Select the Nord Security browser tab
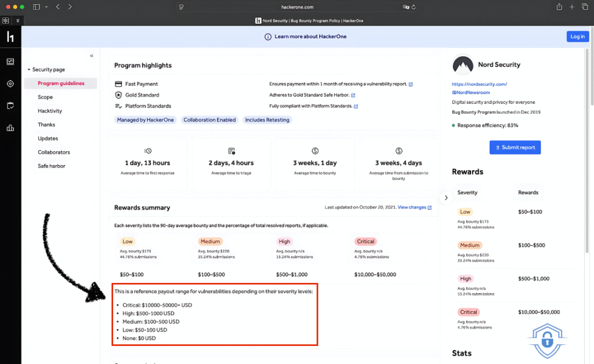 (309, 21)
